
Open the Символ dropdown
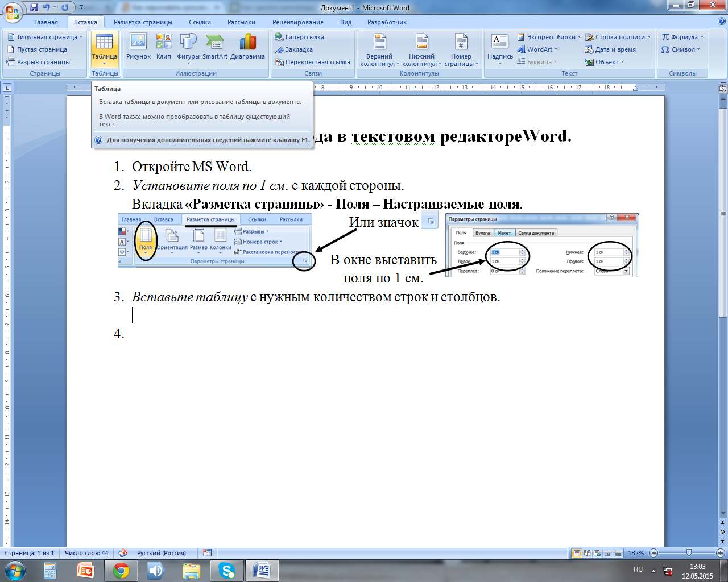click(x=681, y=49)
